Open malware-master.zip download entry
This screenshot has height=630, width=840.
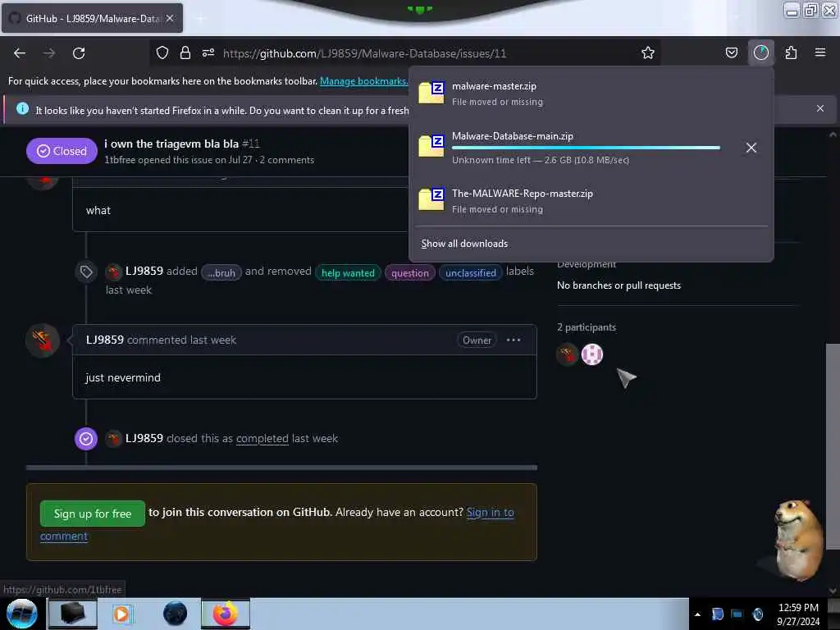(x=591, y=94)
